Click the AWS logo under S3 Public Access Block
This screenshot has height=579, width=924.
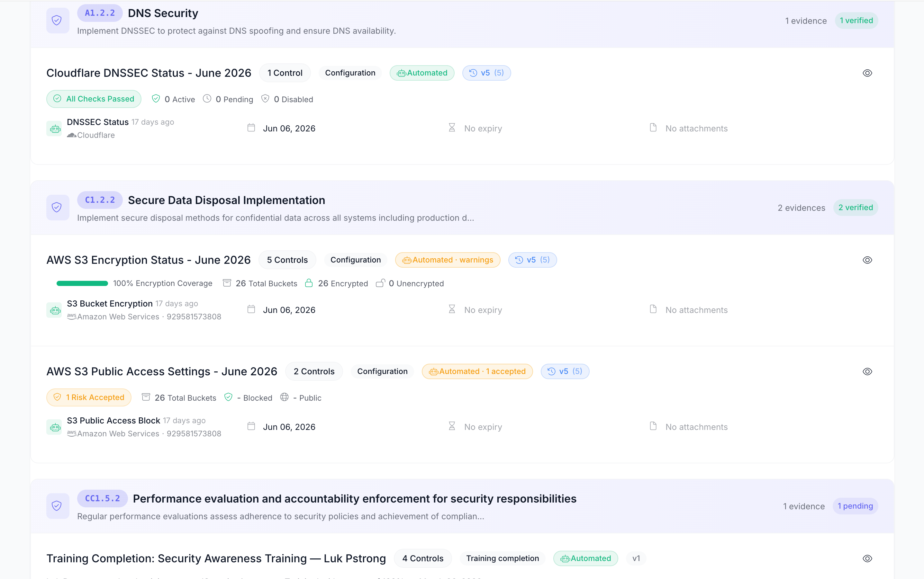[72, 433]
